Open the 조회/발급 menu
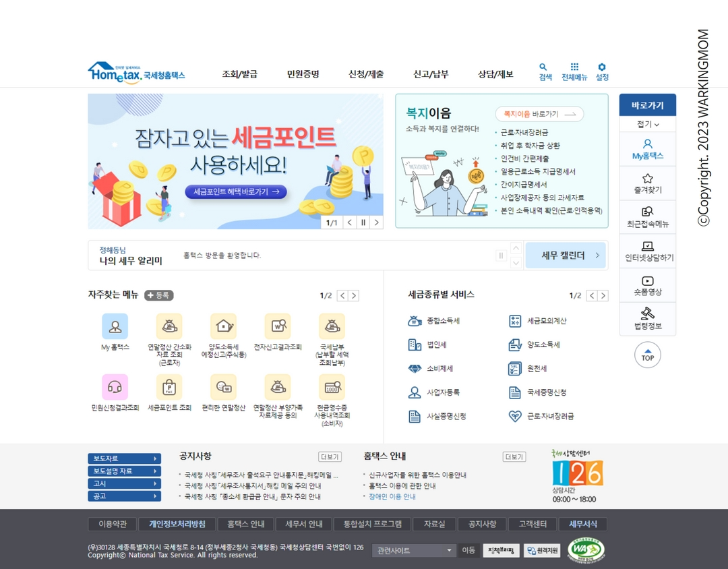This screenshot has height=569, width=728. pos(239,74)
